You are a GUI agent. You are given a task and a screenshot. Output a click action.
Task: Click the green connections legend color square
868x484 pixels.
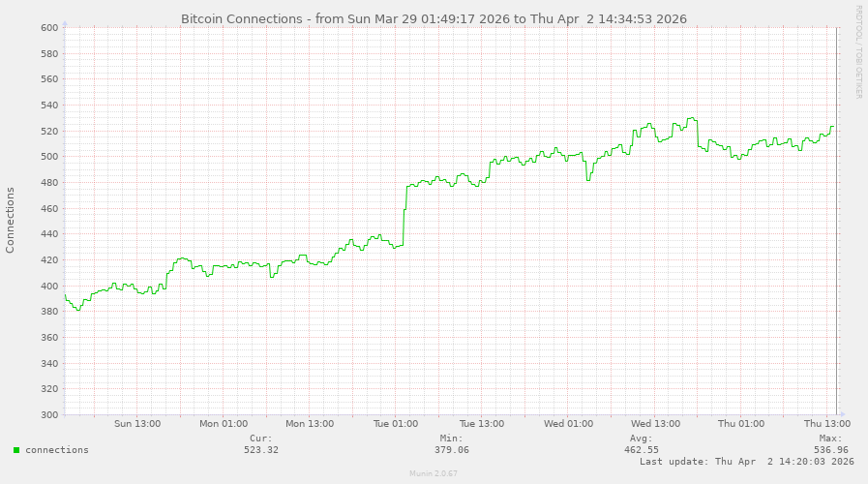click(16, 450)
